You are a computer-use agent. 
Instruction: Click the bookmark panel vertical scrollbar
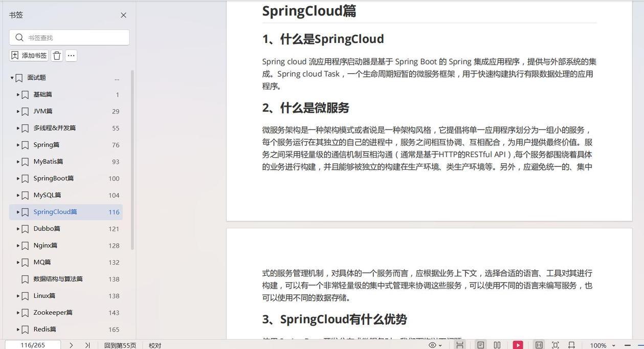[132, 160]
